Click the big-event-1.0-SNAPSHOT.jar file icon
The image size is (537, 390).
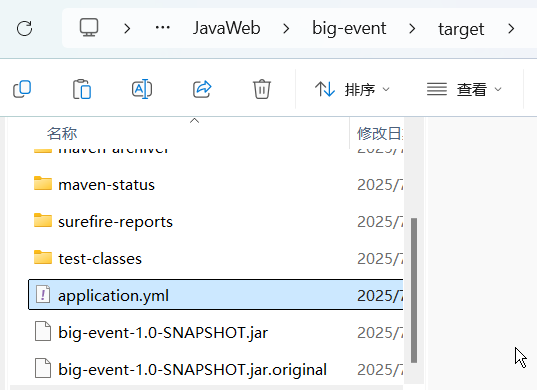pyautogui.click(x=43, y=331)
